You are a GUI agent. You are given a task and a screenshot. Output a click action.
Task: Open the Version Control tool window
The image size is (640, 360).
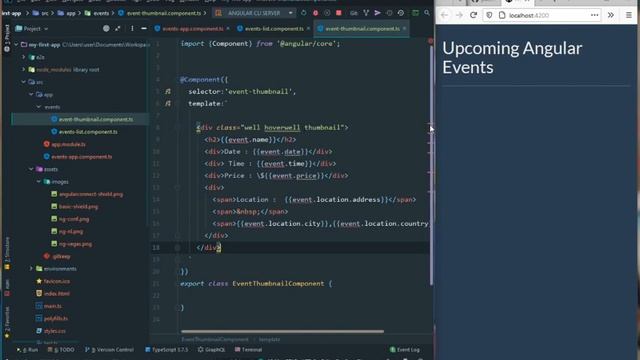click(109, 350)
